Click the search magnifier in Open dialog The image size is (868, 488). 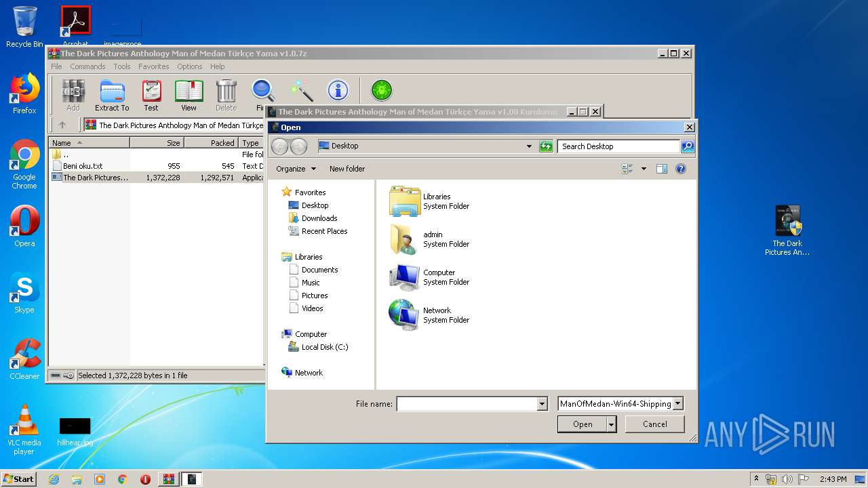pyautogui.click(x=687, y=146)
